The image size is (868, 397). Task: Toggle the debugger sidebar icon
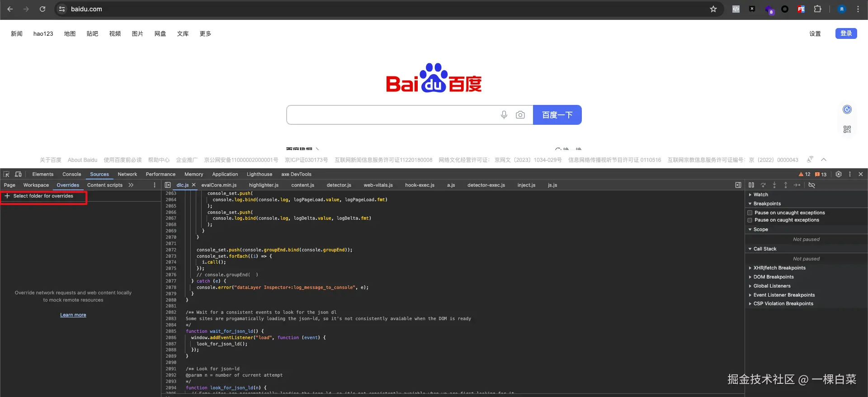pyautogui.click(x=738, y=185)
